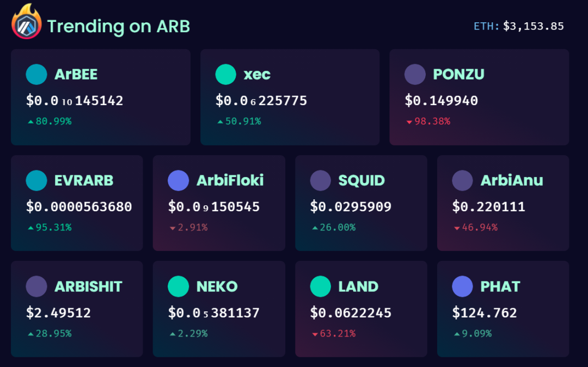Click the ArBEE token circle icon
588x367 pixels.
point(36,74)
